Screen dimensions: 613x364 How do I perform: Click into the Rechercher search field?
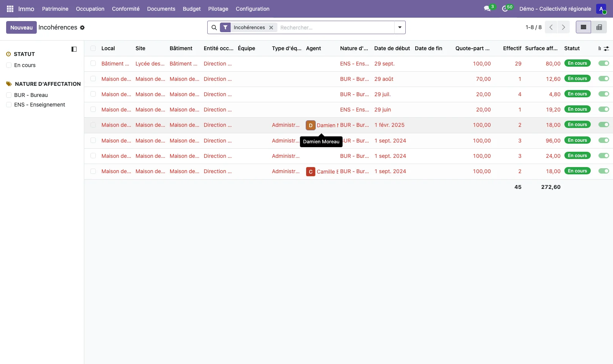(336, 28)
